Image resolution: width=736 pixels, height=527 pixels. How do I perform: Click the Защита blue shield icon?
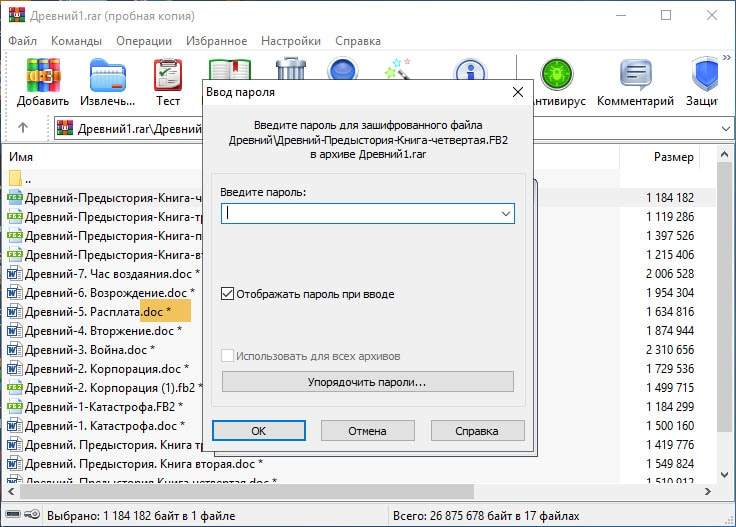pos(705,75)
